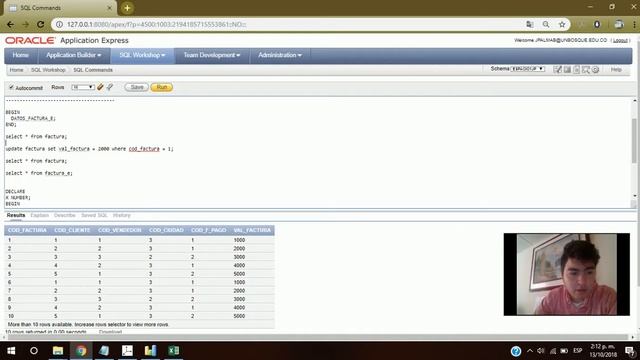Click the browser forward arrow

point(25,24)
